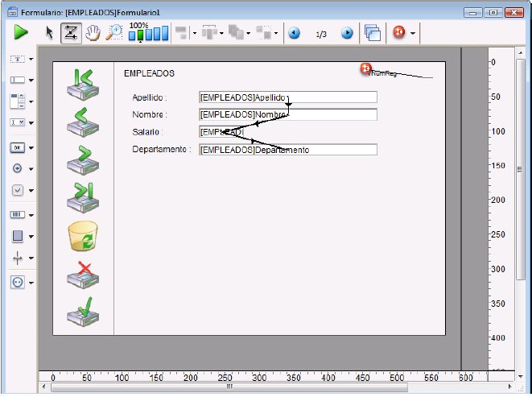Click the horizontal scrollbar thumb
Viewport: 532px width, 397px height.
229,387
